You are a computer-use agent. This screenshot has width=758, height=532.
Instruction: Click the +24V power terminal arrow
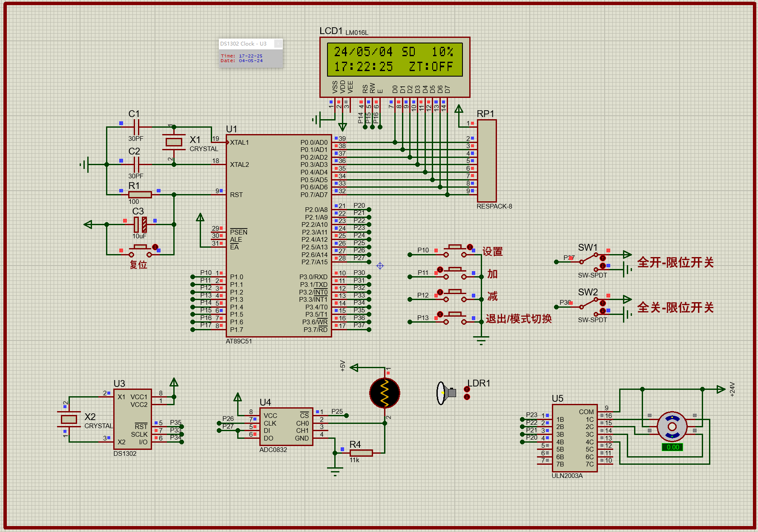pos(721,389)
